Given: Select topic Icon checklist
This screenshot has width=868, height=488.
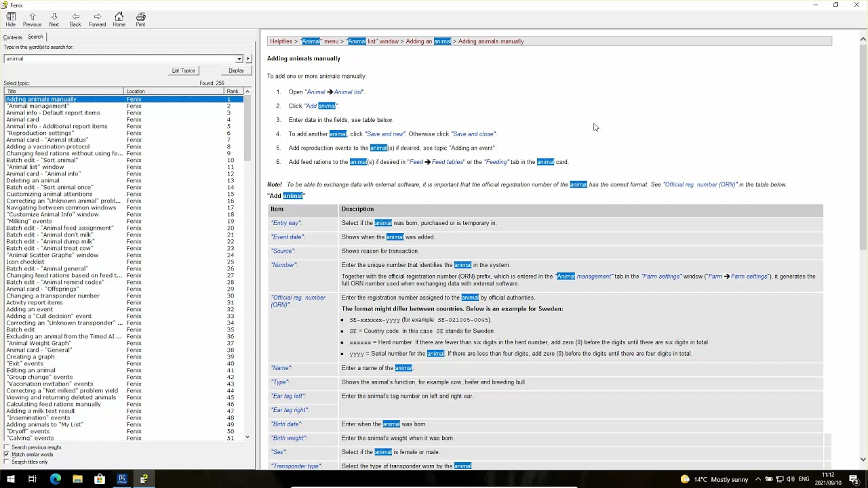Looking at the screenshot, I should point(25,262).
